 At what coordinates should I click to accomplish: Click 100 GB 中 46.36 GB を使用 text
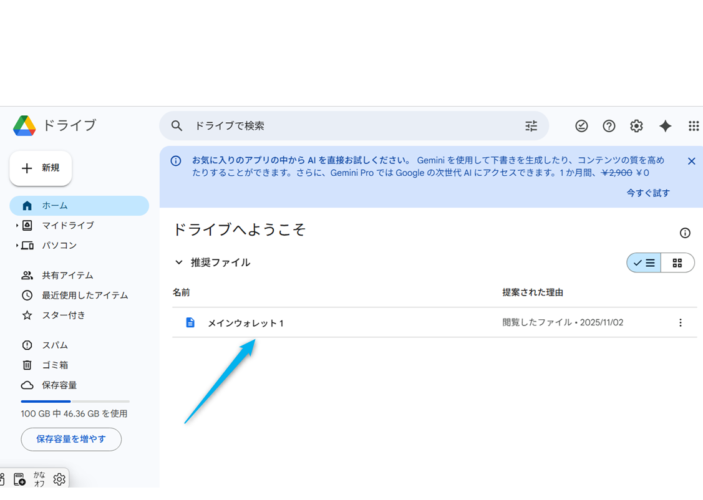pyautogui.click(x=74, y=413)
